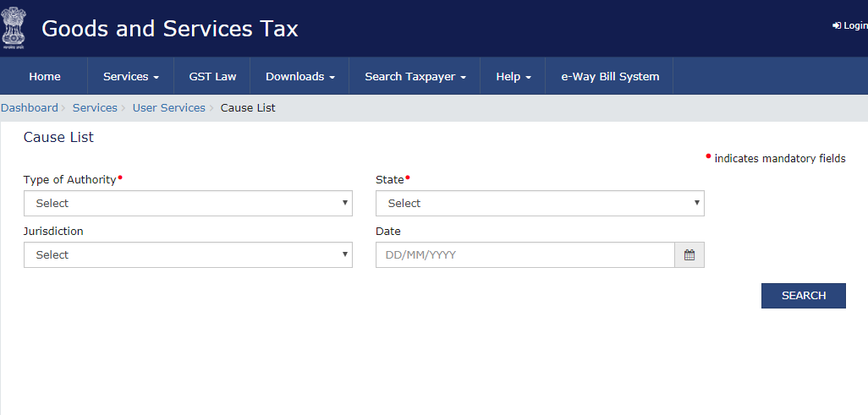Open the Type of Authority dropdown
The height and width of the screenshot is (415, 868).
point(188,203)
